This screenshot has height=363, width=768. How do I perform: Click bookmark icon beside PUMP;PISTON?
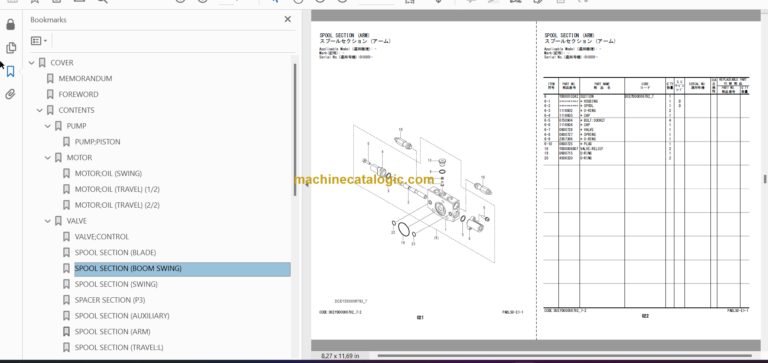66,142
